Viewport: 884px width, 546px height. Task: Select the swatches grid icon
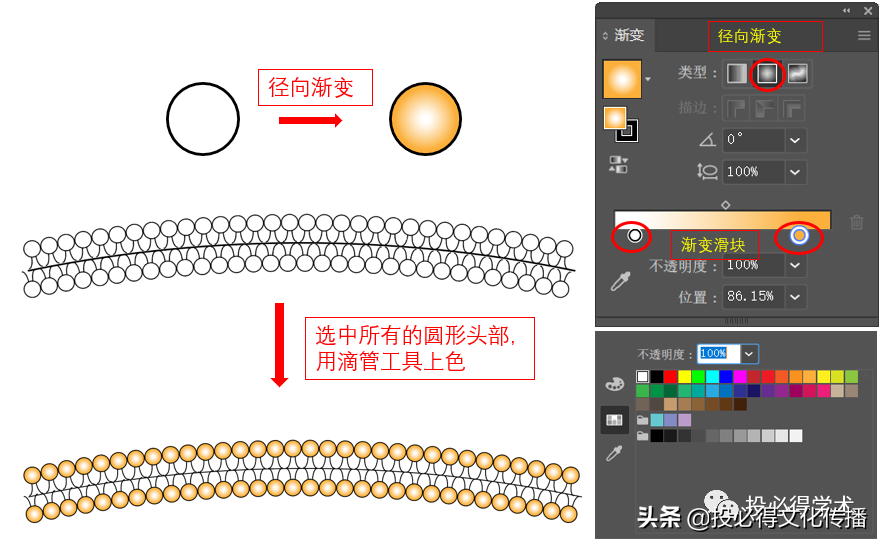(x=615, y=420)
